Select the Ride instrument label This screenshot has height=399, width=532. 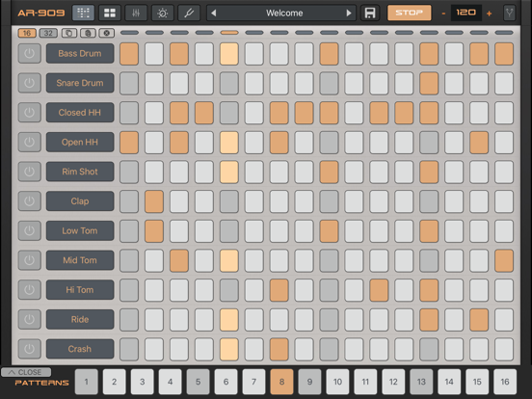80,319
